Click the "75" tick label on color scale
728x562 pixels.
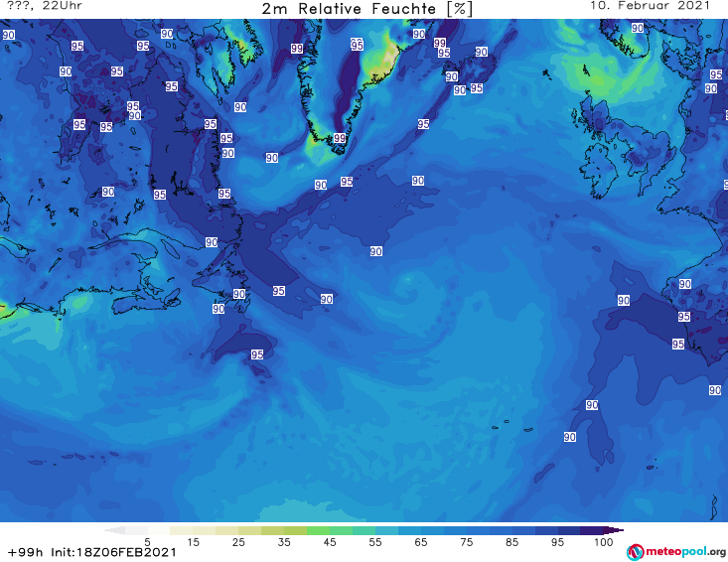pyautogui.click(x=466, y=542)
